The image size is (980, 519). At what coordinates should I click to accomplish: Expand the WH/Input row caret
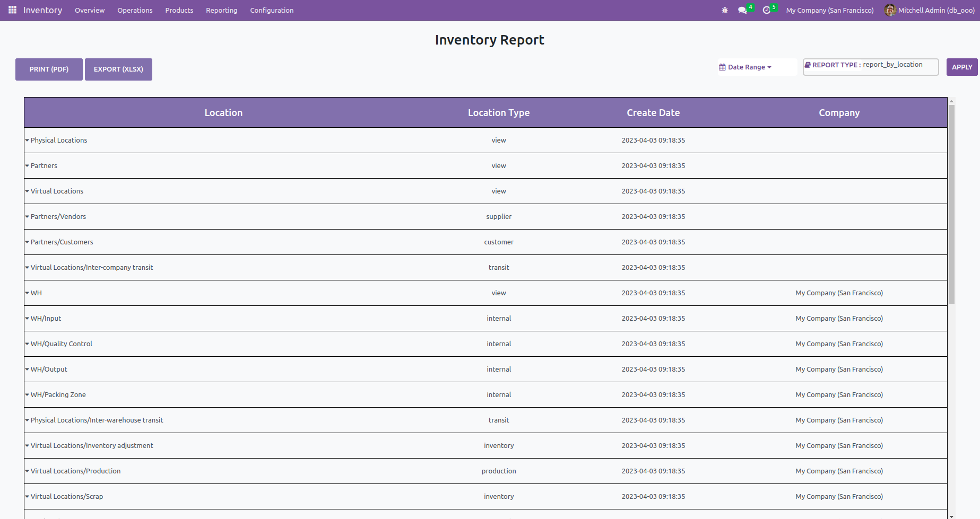pyautogui.click(x=27, y=319)
